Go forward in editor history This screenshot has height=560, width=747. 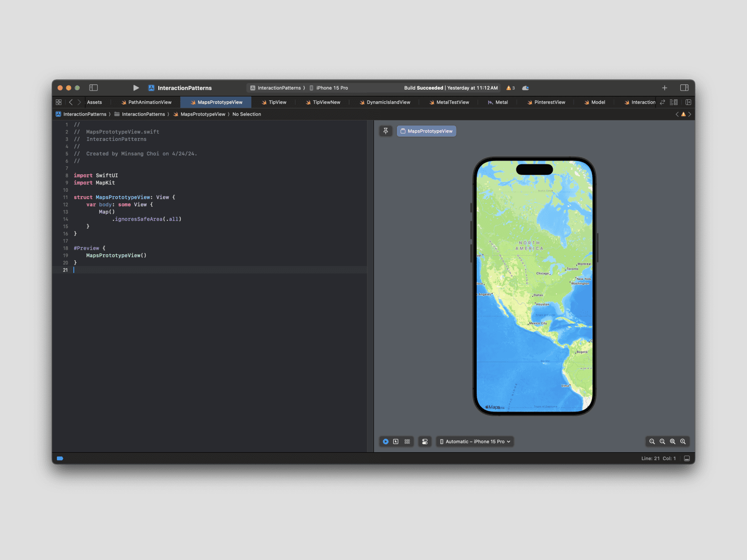tap(79, 102)
